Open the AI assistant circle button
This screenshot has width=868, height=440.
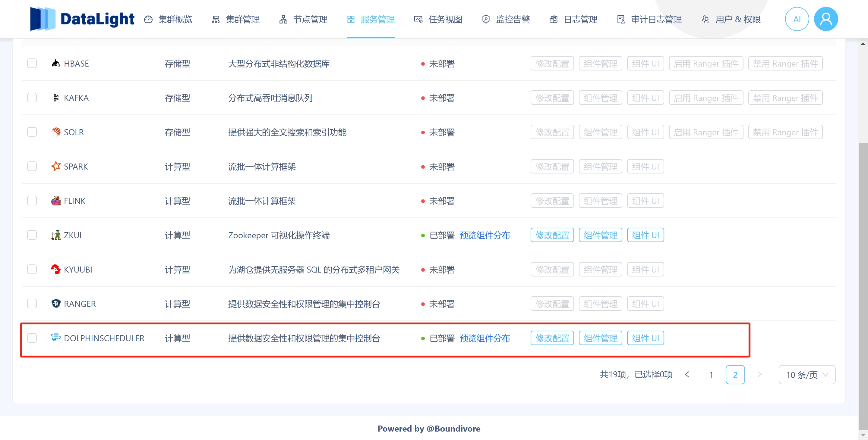point(797,19)
